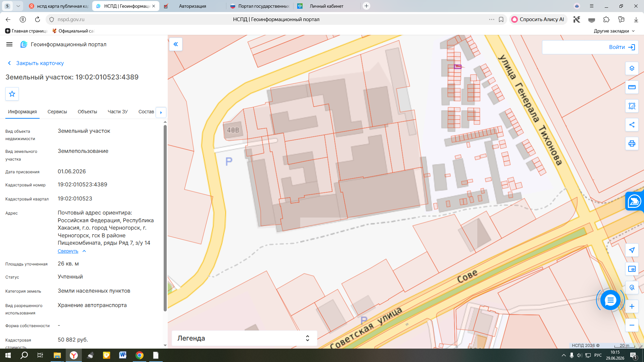
Task: Print the map with printer icon
Action: [x=632, y=143]
